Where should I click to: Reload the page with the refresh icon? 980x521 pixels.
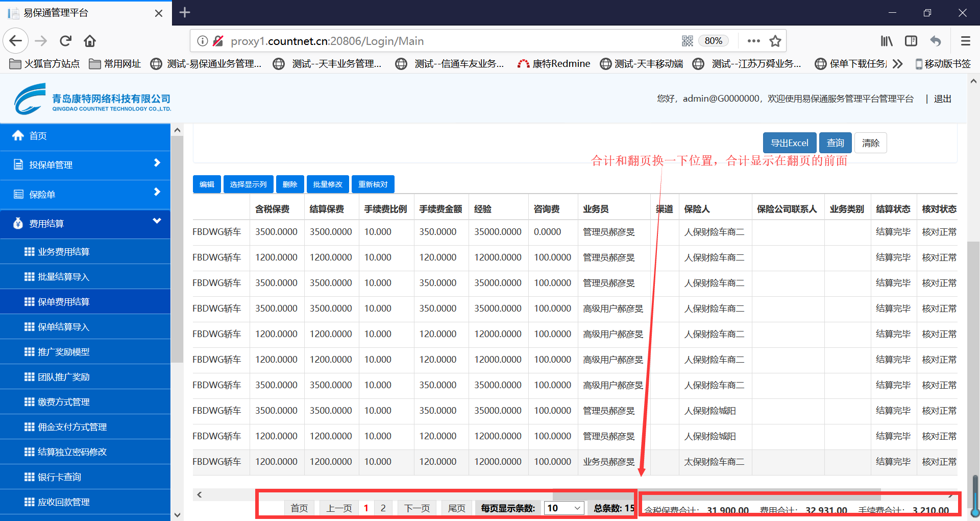click(65, 41)
